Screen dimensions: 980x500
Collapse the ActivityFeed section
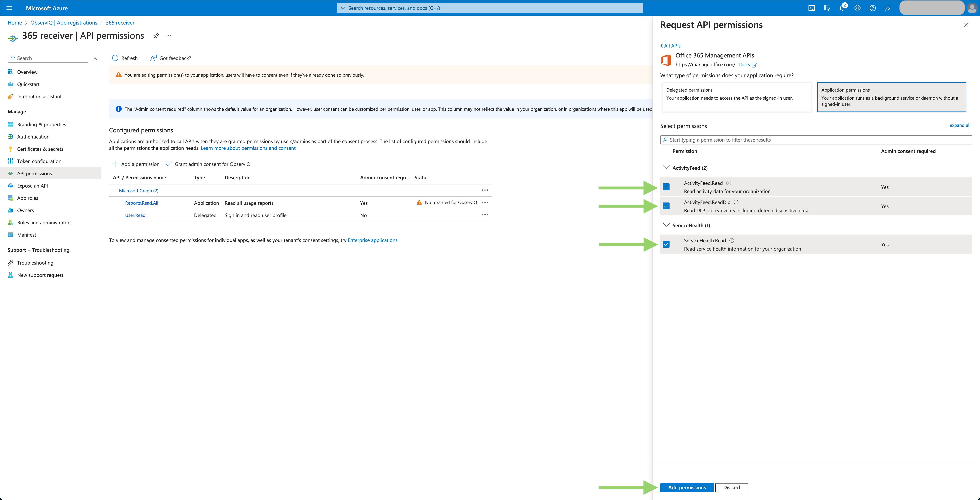(x=666, y=167)
